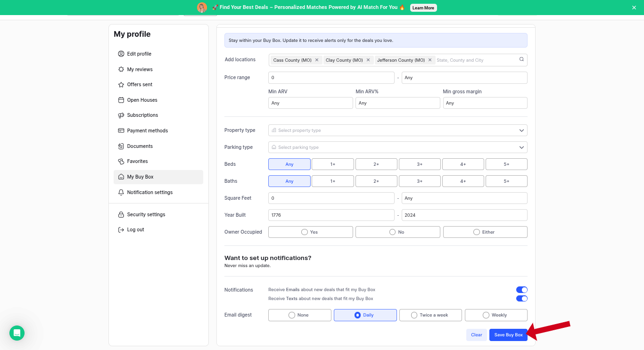644x350 pixels.
Task: Open Documents section text link
Action: [x=140, y=146]
